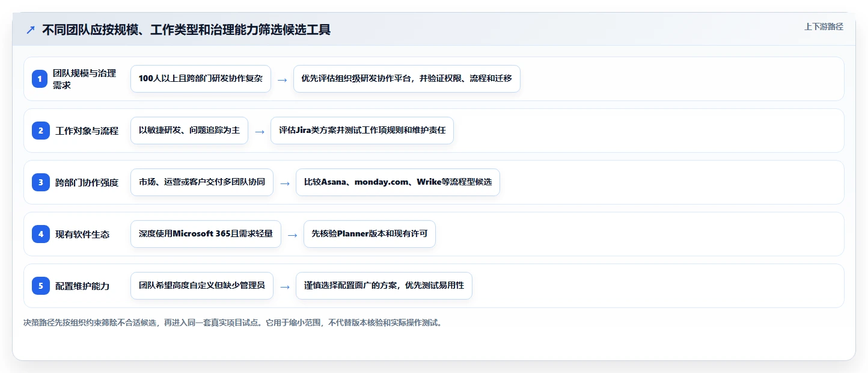Click number badge 5 for 配置维护能力
This screenshot has width=868, height=373.
pos(40,286)
